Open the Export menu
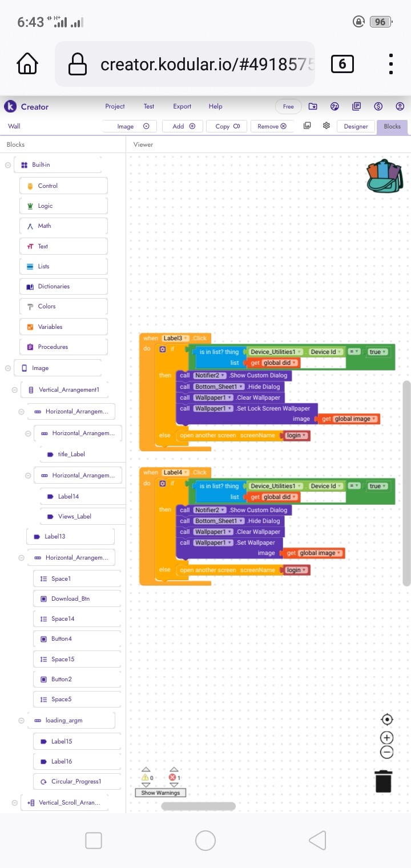This screenshot has height=868, width=411. click(x=182, y=106)
